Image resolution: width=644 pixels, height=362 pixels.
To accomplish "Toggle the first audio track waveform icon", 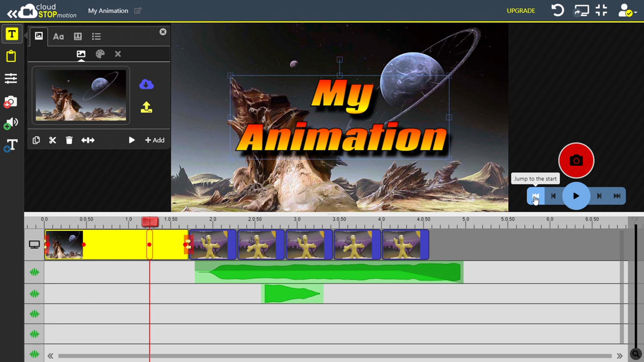I will pyautogui.click(x=34, y=272).
